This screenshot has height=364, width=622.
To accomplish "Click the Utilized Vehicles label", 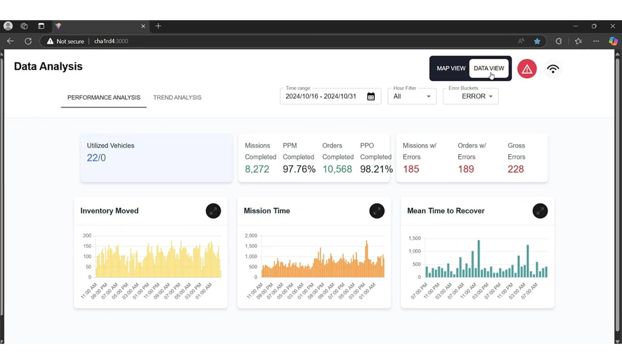I will point(110,145).
